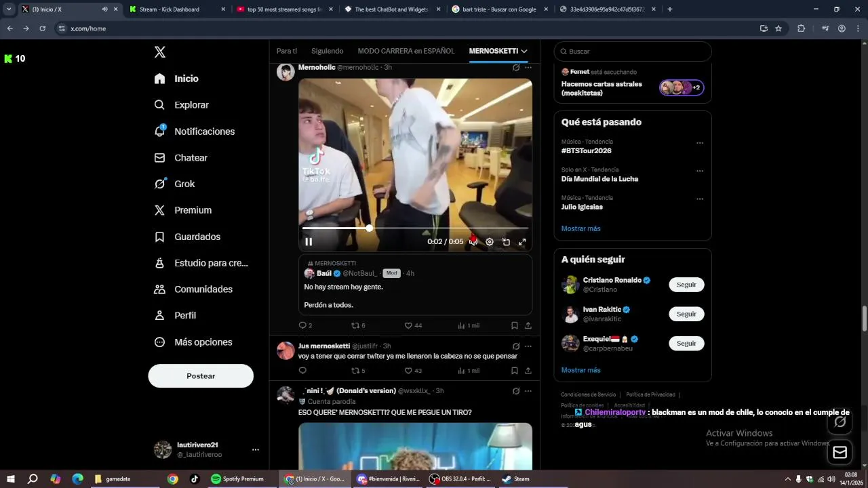Go to Inicio in sidebar
Viewport: 868px width, 488px height.
(x=176, y=79)
